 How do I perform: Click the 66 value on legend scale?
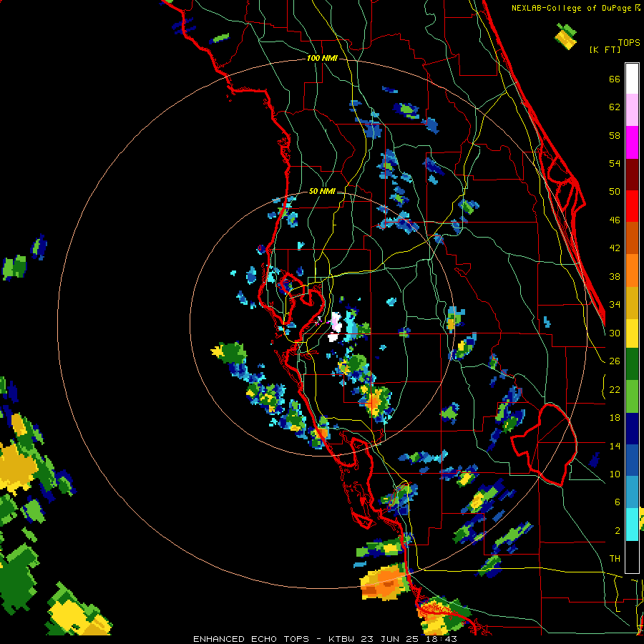615,79
